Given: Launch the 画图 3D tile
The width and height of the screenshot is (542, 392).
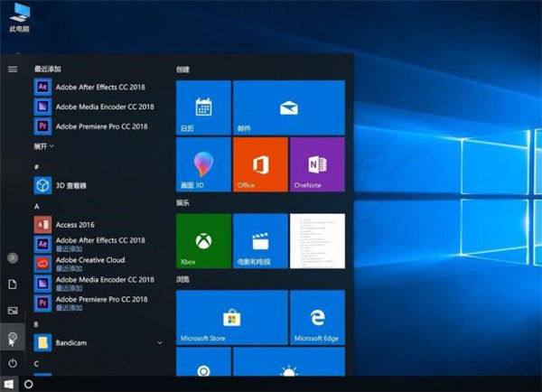Looking at the screenshot, I should tap(202, 164).
